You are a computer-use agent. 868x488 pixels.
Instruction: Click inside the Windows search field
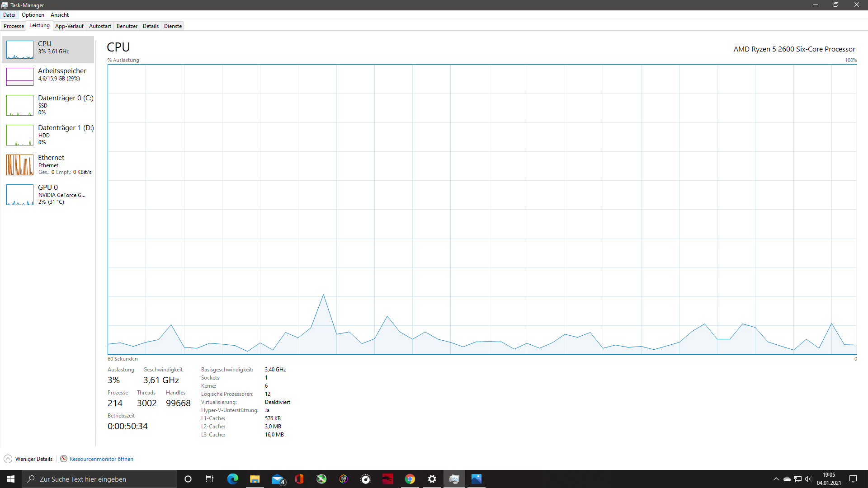coord(99,479)
